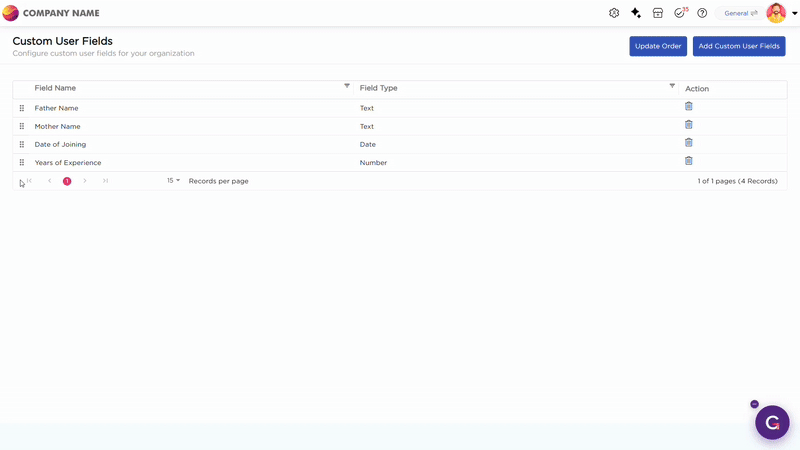Select page 1 in pagination

(67, 181)
